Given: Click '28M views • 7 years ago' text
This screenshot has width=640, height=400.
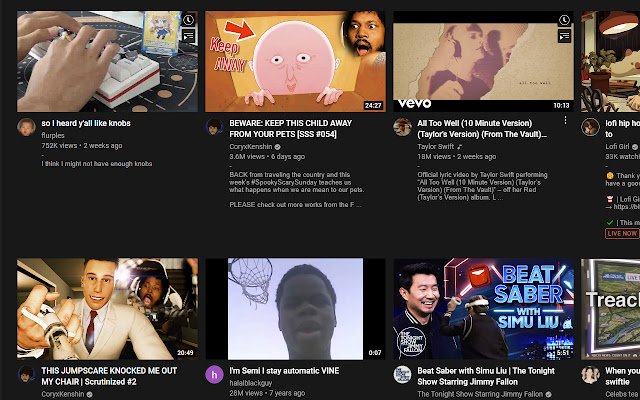Looking at the screenshot, I should click(x=267, y=393).
